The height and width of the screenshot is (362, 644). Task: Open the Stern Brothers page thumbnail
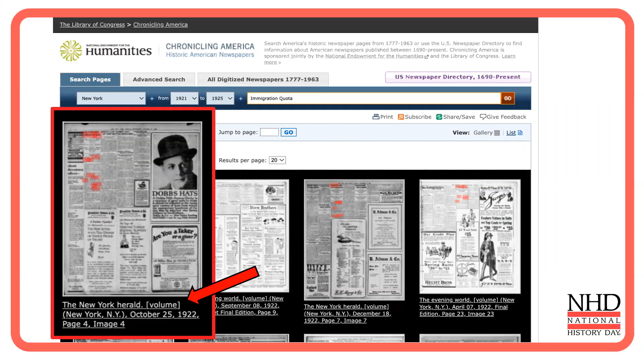[x=252, y=236]
